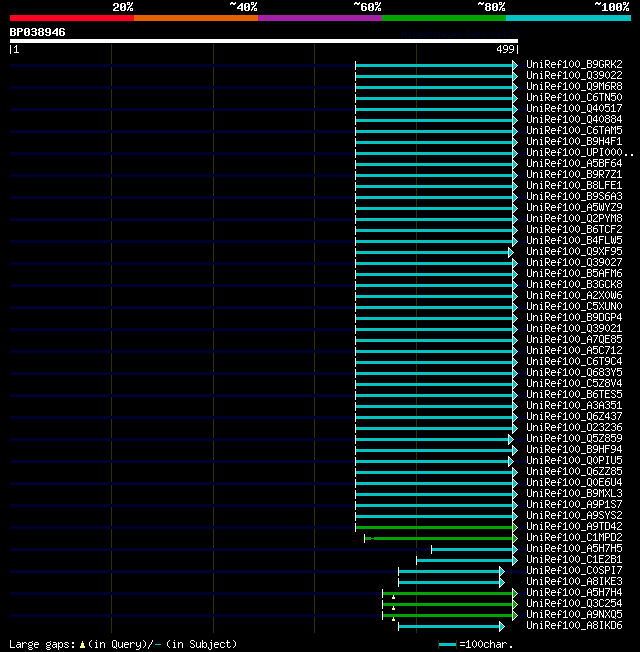The width and height of the screenshot is (640, 652).
Task: Open hit UniRef100_B9GRK2
Action: [574, 64]
